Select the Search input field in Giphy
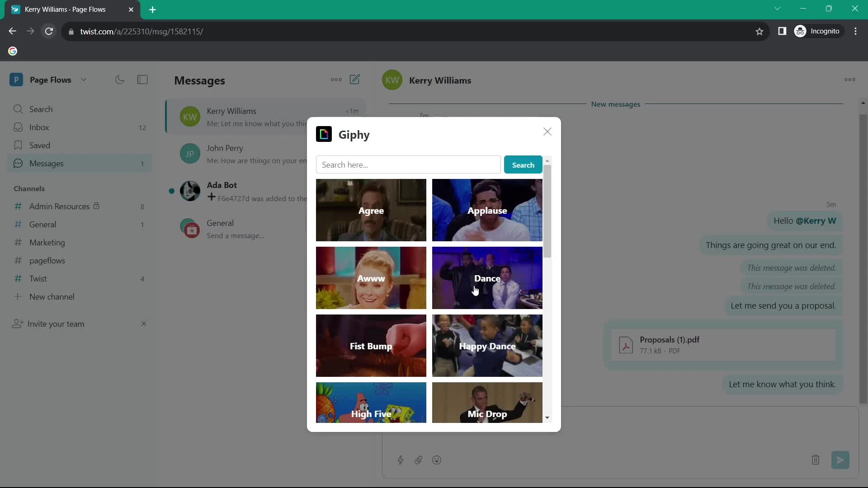 tap(408, 164)
